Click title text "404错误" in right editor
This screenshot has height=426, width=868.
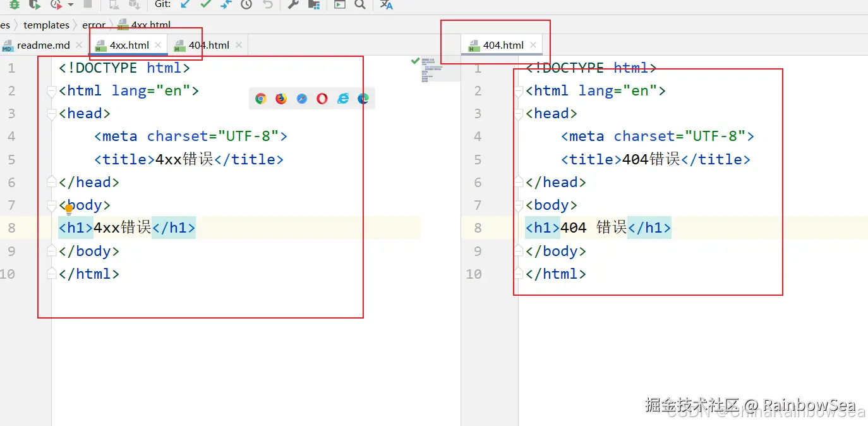tap(651, 159)
